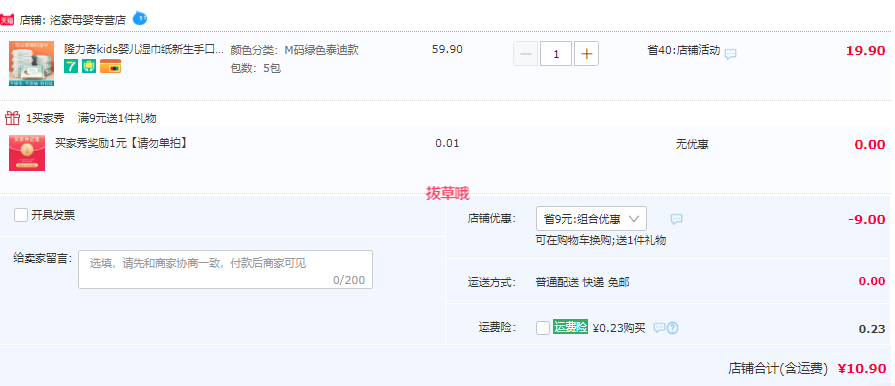Click the blue Wangwang chat icon
895x386 pixels.
point(140,19)
